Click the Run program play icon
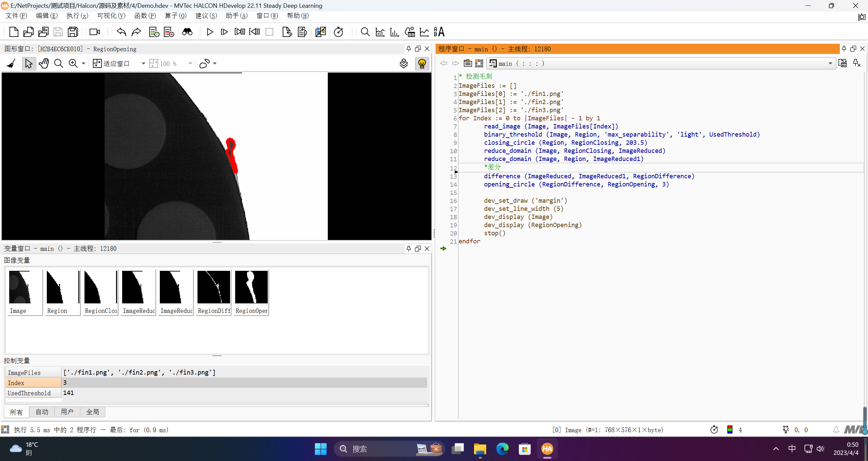This screenshot has width=868, height=461. tap(210, 32)
